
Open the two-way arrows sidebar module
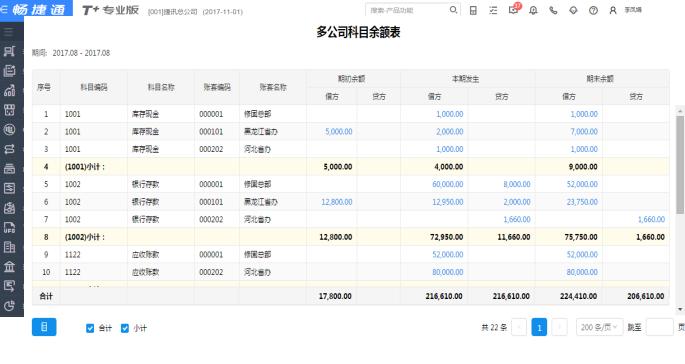coord(9,149)
